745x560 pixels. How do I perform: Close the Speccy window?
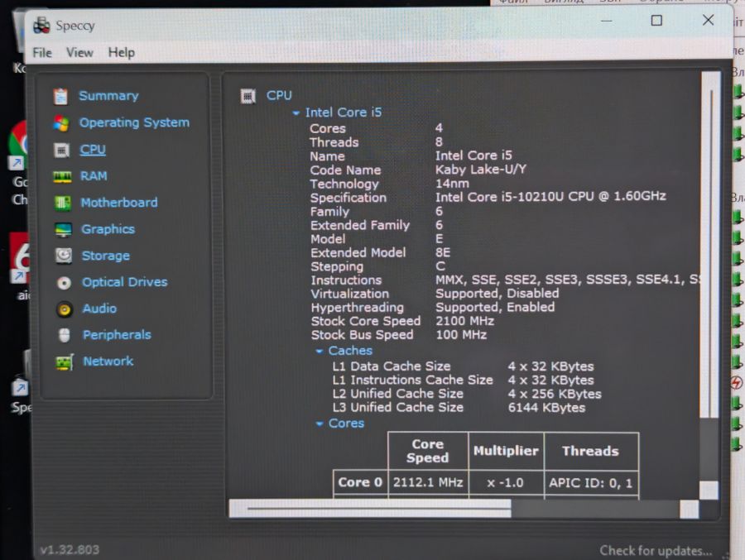pos(708,20)
